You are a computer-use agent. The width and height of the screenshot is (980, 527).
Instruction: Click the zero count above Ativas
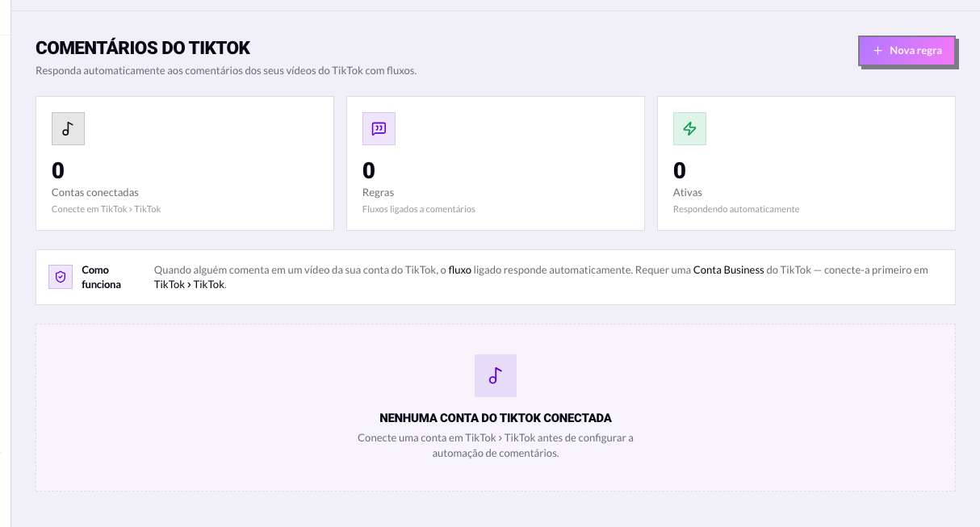680,170
